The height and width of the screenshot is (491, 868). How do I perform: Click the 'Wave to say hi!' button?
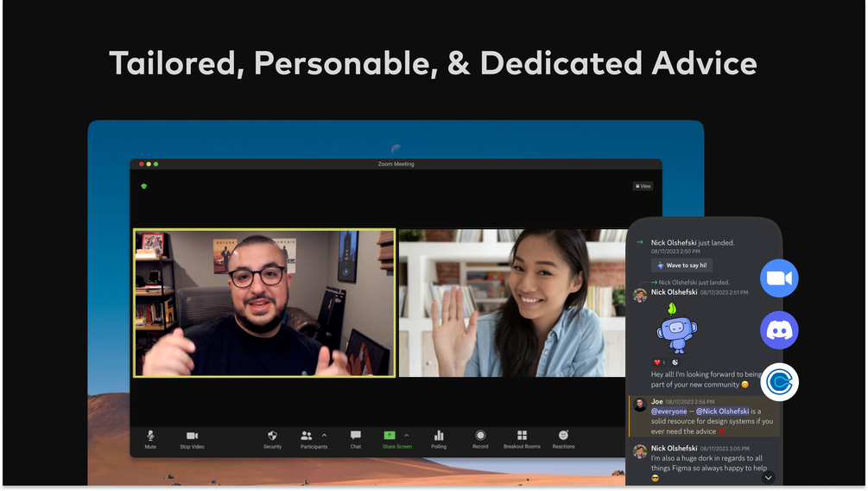[x=681, y=265]
